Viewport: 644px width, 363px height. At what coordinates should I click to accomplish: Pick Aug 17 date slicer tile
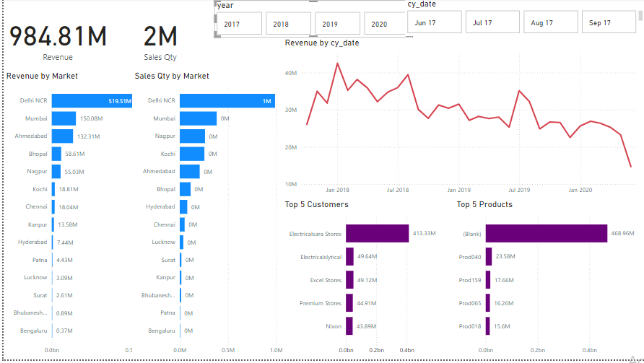[550, 22]
